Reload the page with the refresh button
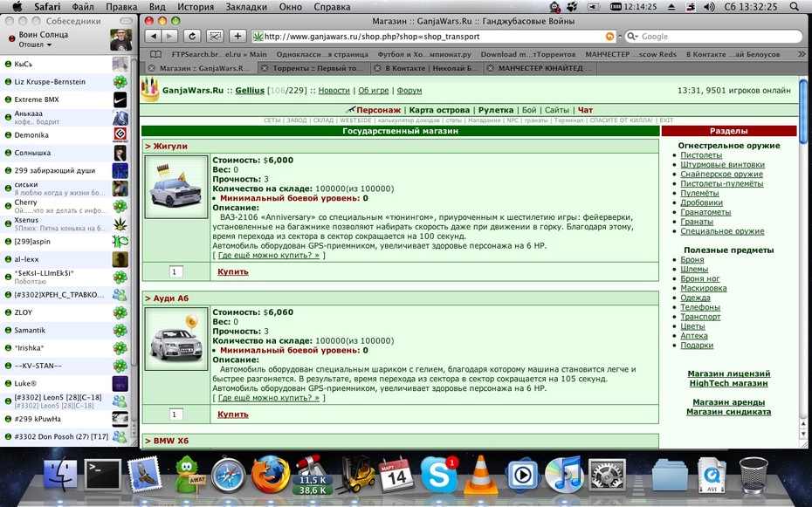 [192, 37]
